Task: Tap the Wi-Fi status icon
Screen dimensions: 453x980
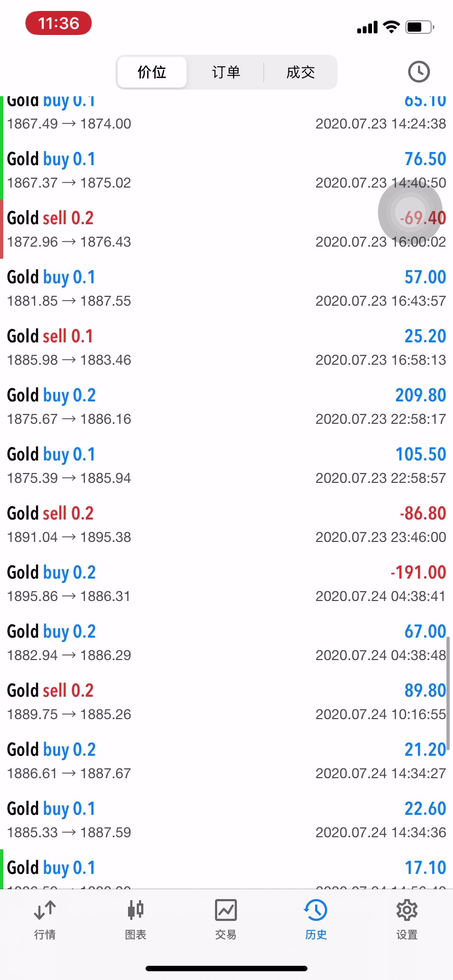Action: [392, 27]
